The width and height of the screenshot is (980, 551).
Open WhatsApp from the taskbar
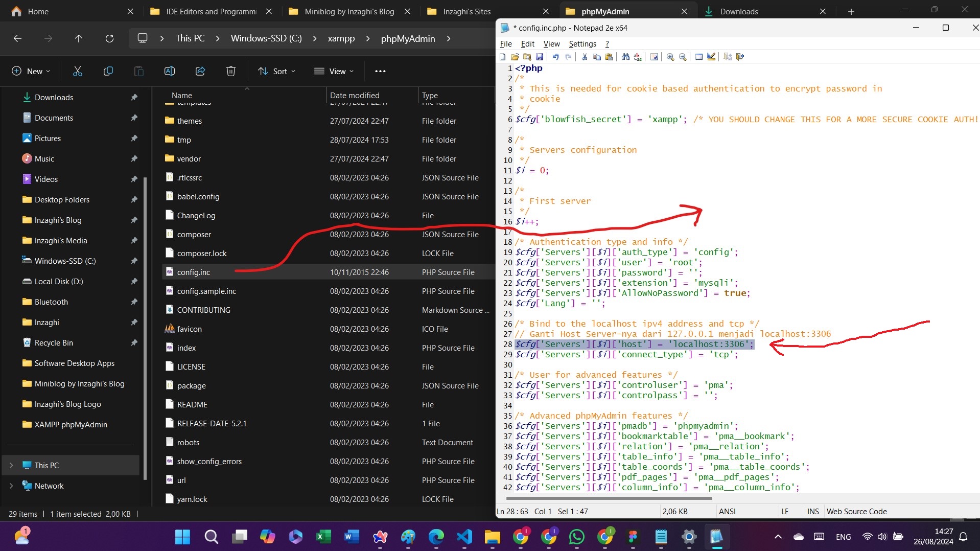tap(577, 537)
